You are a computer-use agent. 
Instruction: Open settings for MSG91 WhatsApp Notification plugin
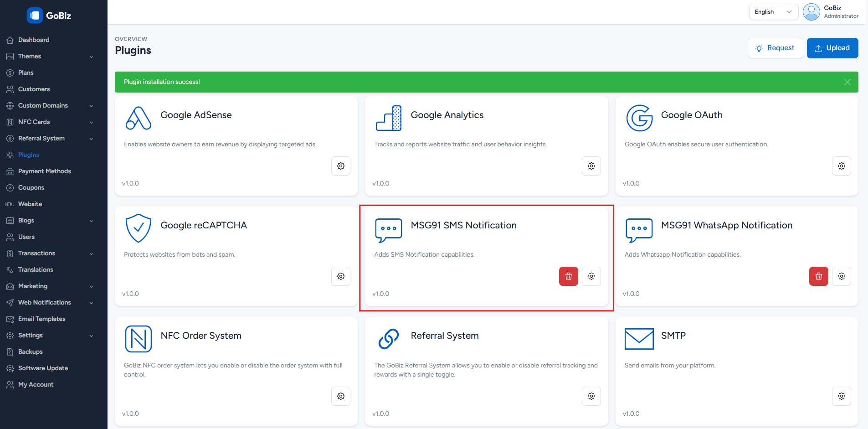(x=842, y=276)
